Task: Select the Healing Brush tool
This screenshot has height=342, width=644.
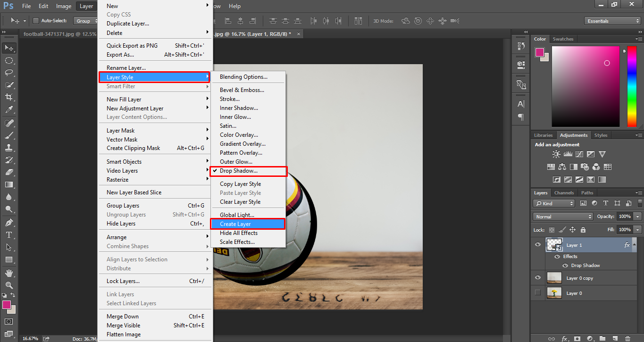Action: [8, 123]
